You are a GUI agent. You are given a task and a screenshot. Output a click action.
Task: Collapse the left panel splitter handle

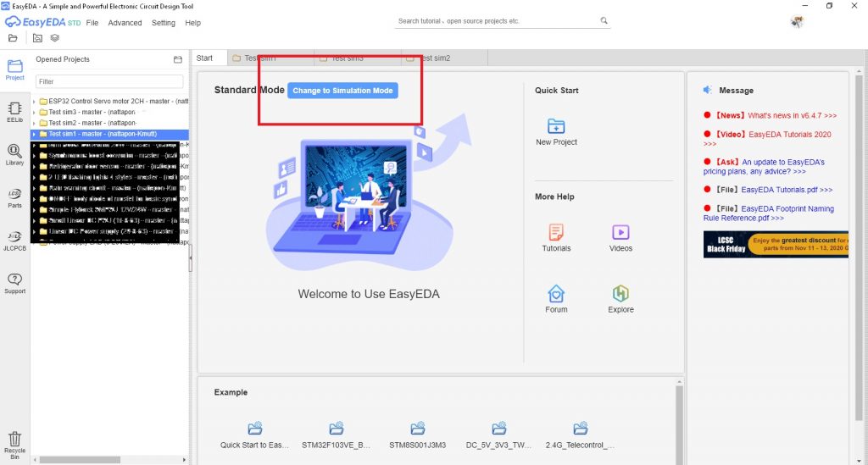[191, 257]
